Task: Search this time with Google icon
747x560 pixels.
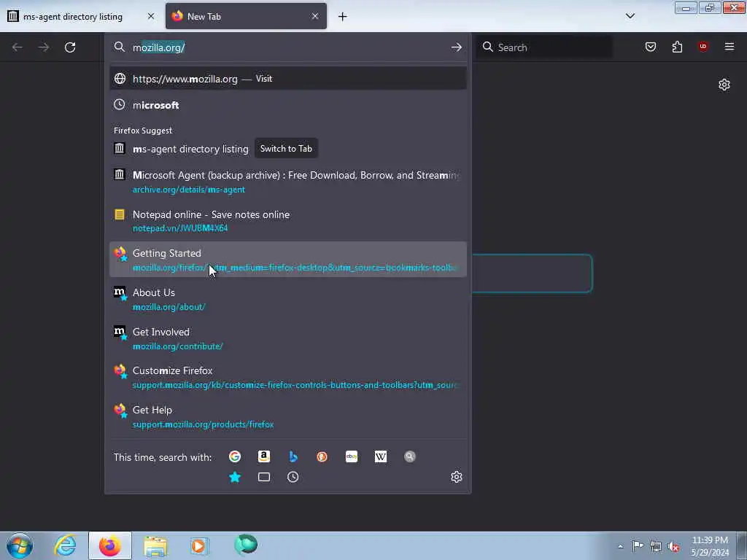Action: pyautogui.click(x=235, y=456)
